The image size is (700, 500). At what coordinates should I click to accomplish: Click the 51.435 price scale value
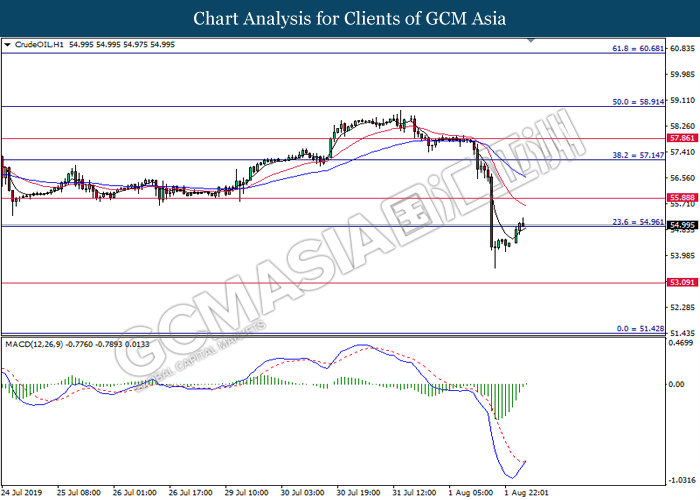point(683,333)
